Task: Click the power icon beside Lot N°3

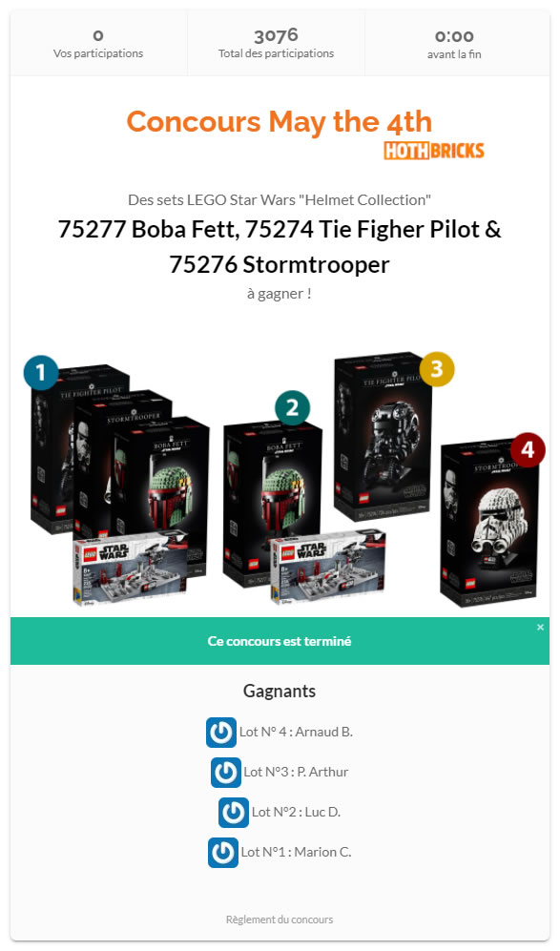Action: [x=226, y=772]
